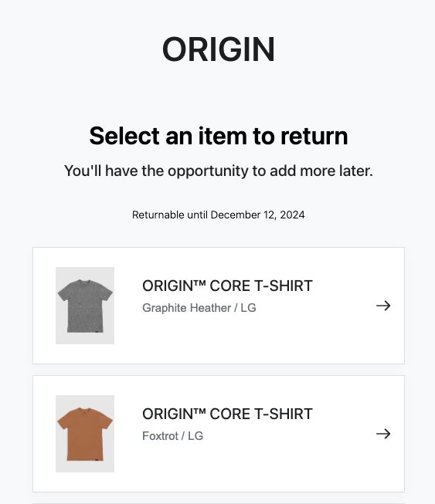
Task: Open the orange Foxtrot shirt thumbnail
Action: click(x=85, y=434)
